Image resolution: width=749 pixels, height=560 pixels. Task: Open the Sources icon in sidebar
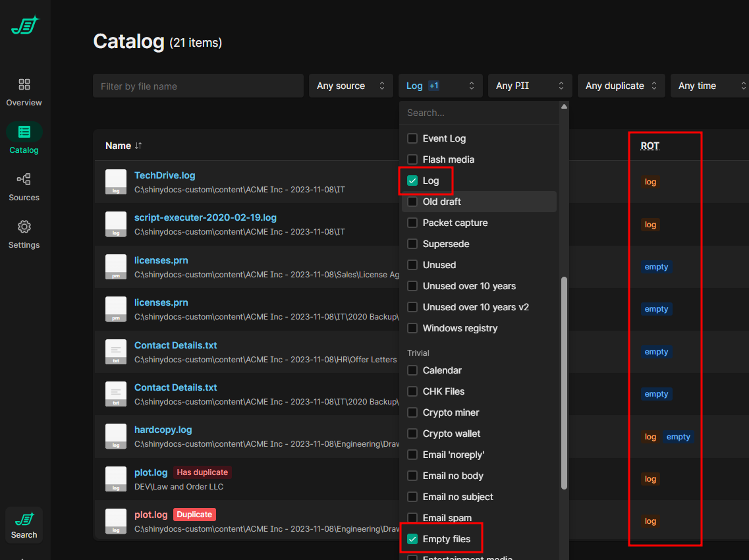pyautogui.click(x=24, y=179)
